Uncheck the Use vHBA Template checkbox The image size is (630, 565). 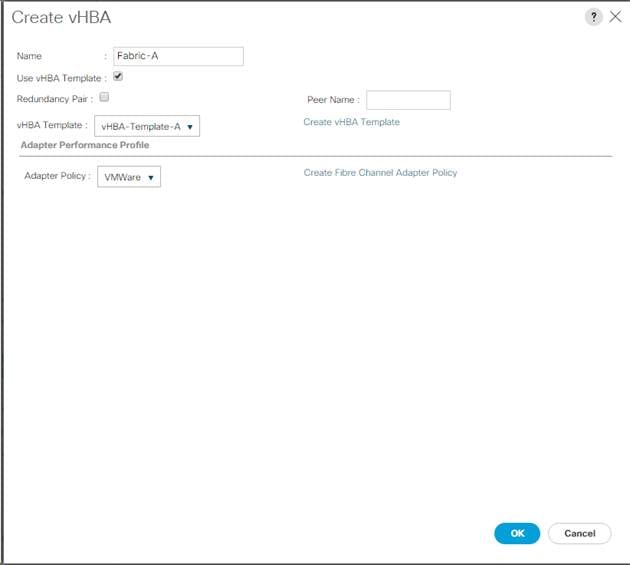coord(118,76)
